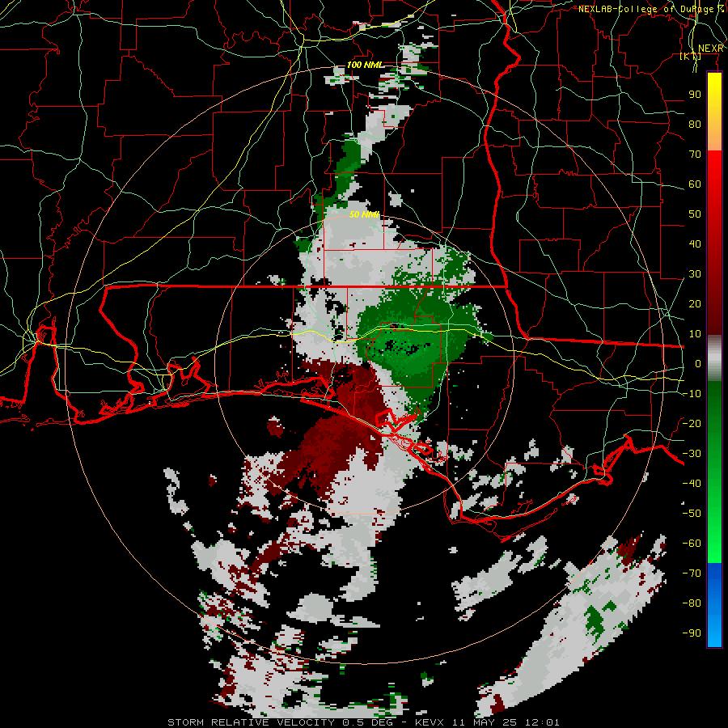The height and width of the screenshot is (728, 728).
Task: Click the NEXR label above the scale
Action: pos(711,49)
